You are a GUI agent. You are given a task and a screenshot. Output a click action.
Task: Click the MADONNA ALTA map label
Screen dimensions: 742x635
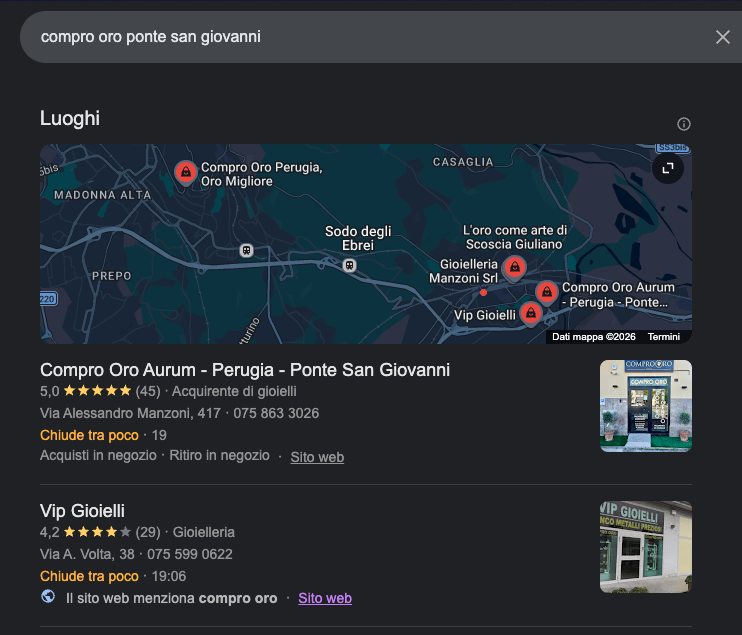(102, 195)
